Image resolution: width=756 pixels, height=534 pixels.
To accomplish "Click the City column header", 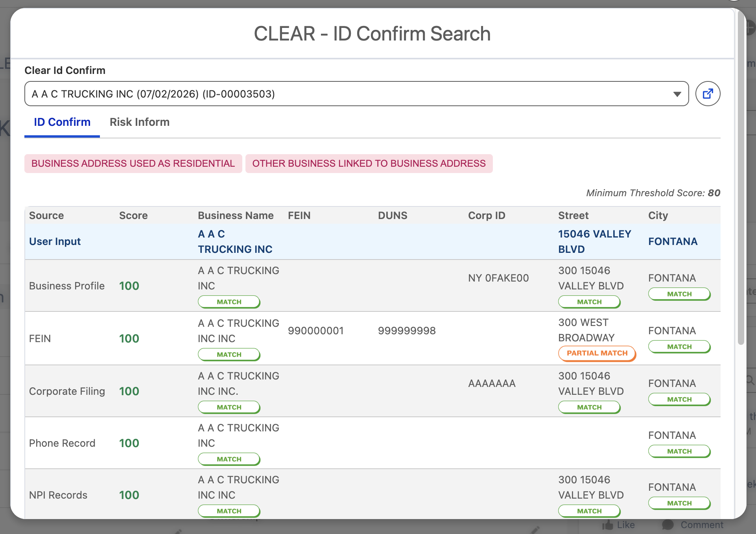I will [x=658, y=215].
